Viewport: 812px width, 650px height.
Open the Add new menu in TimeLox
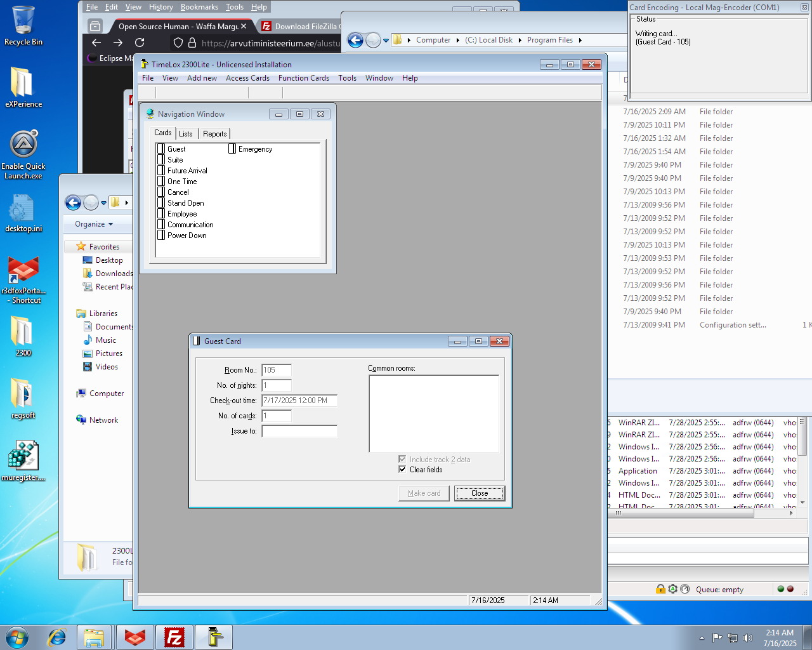(202, 78)
